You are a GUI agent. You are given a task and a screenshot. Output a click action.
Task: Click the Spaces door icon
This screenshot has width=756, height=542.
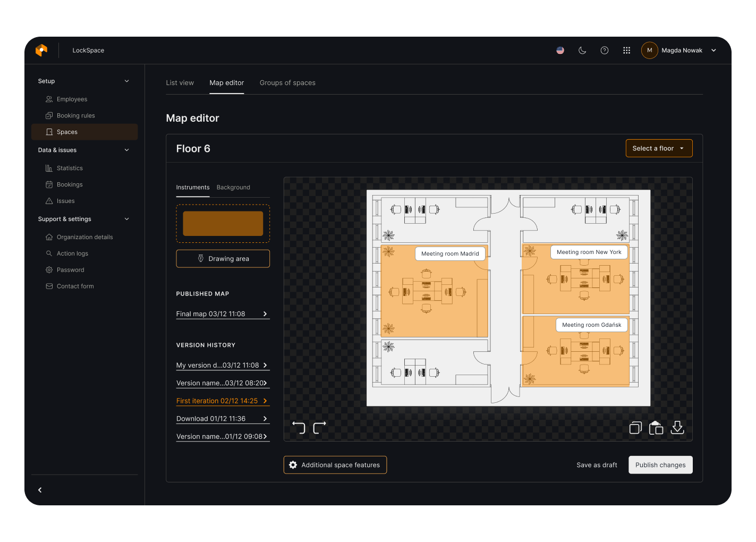[49, 132]
